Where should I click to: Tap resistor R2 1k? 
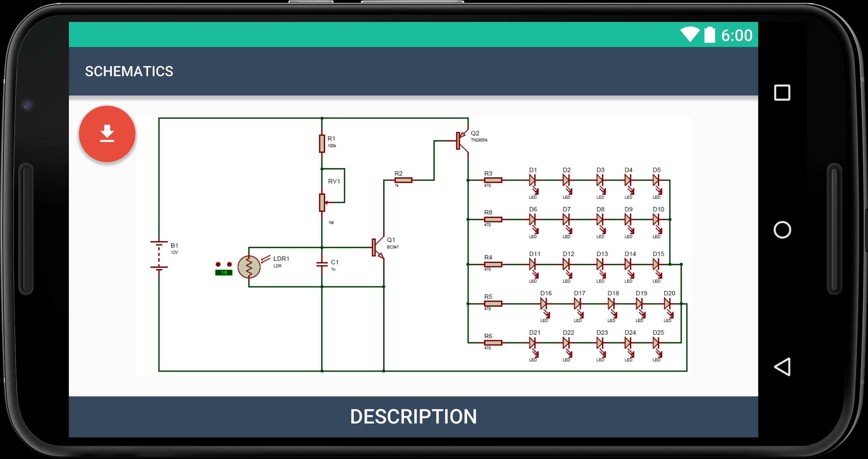403,180
